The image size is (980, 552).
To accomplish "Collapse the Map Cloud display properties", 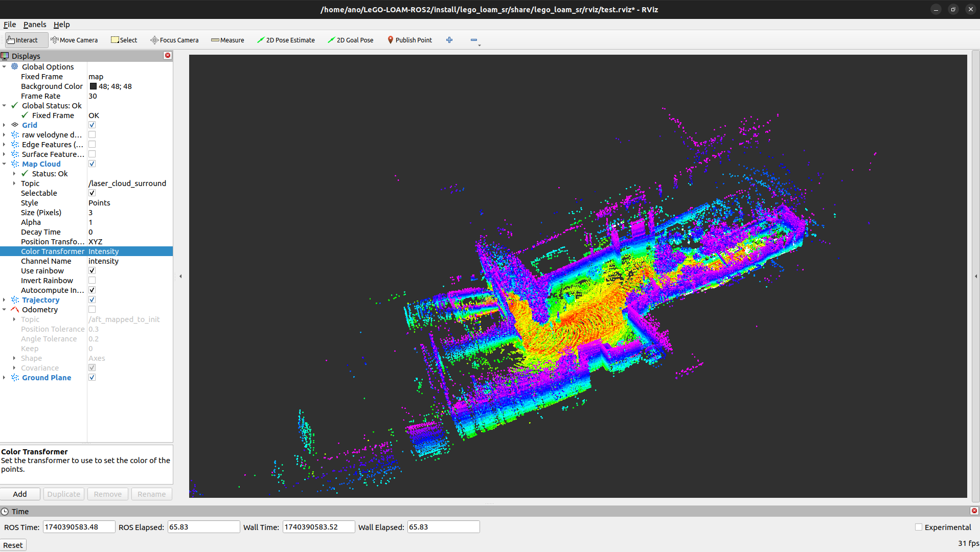I will coord(4,164).
